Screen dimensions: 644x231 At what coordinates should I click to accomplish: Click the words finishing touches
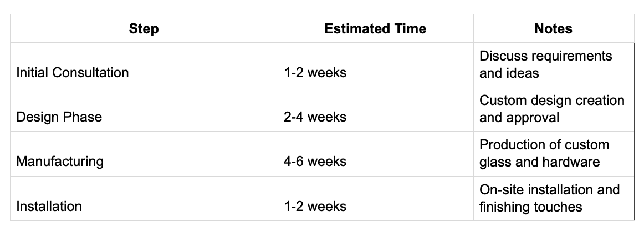[530, 207]
